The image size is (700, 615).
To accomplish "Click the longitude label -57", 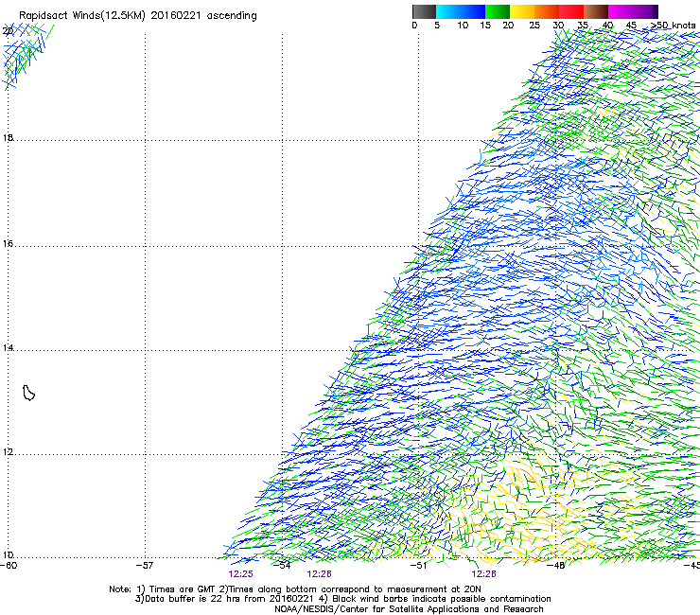I will pyautogui.click(x=145, y=566).
